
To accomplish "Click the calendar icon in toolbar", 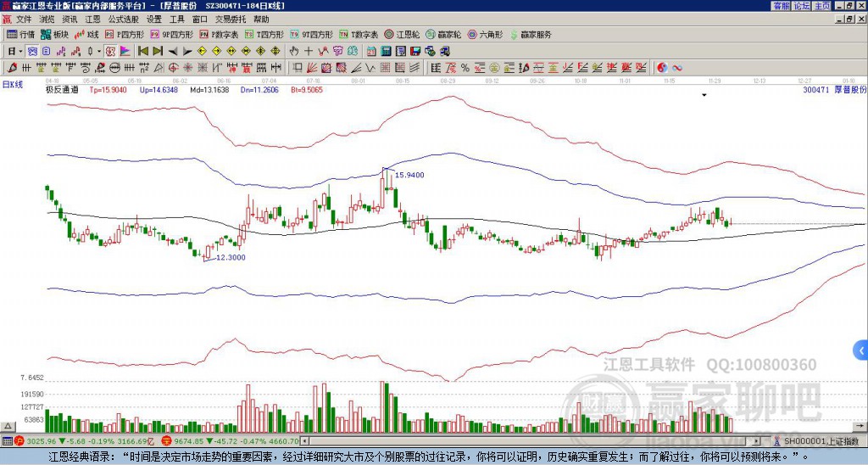I will point(371,52).
